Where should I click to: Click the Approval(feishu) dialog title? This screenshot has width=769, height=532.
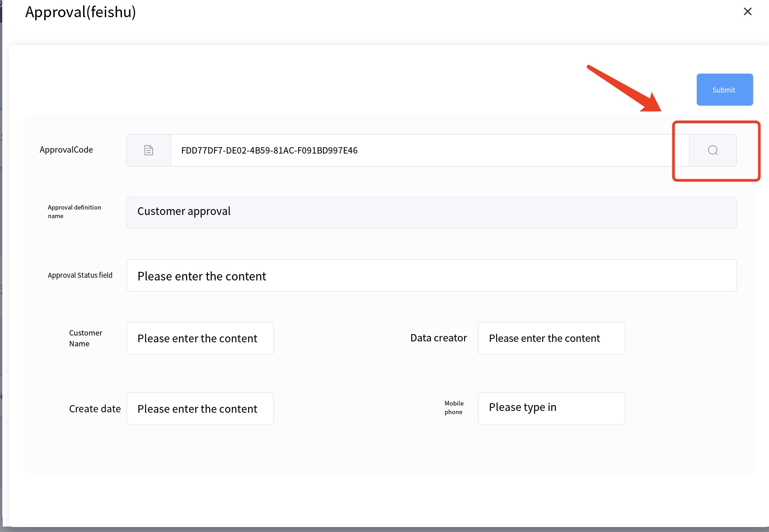pyautogui.click(x=80, y=12)
